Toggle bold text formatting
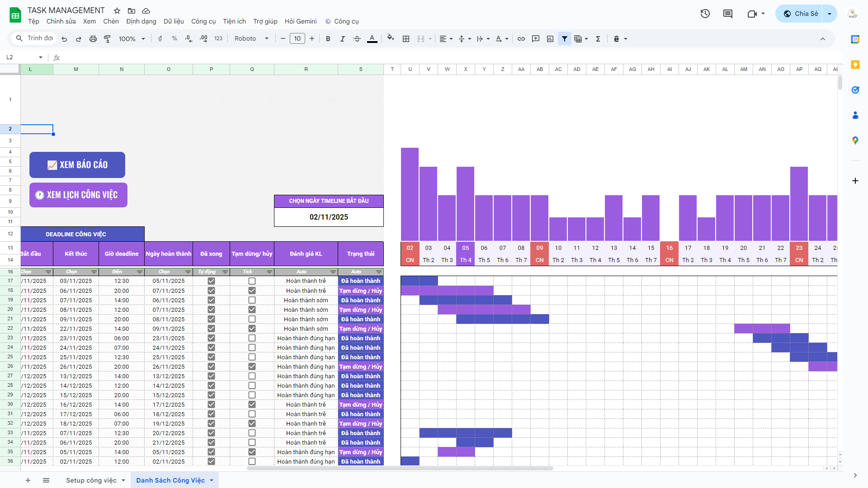 tap(328, 39)
